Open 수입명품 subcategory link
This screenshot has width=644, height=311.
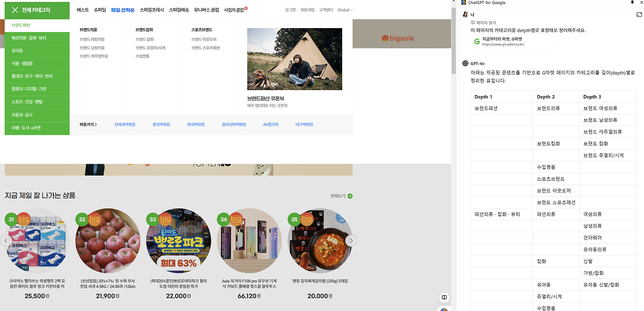pyautogui.click(x=142, y=56)
